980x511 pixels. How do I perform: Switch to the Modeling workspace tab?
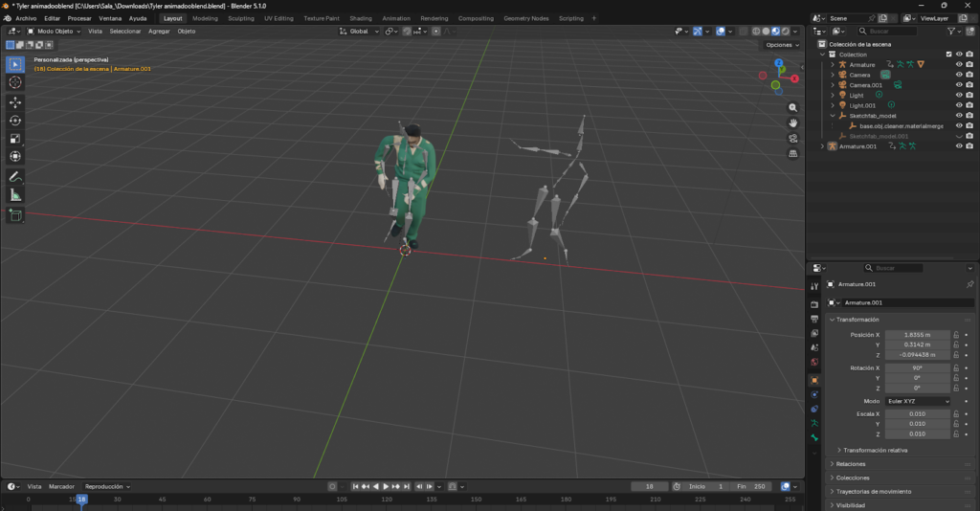(x=205, y=18)
